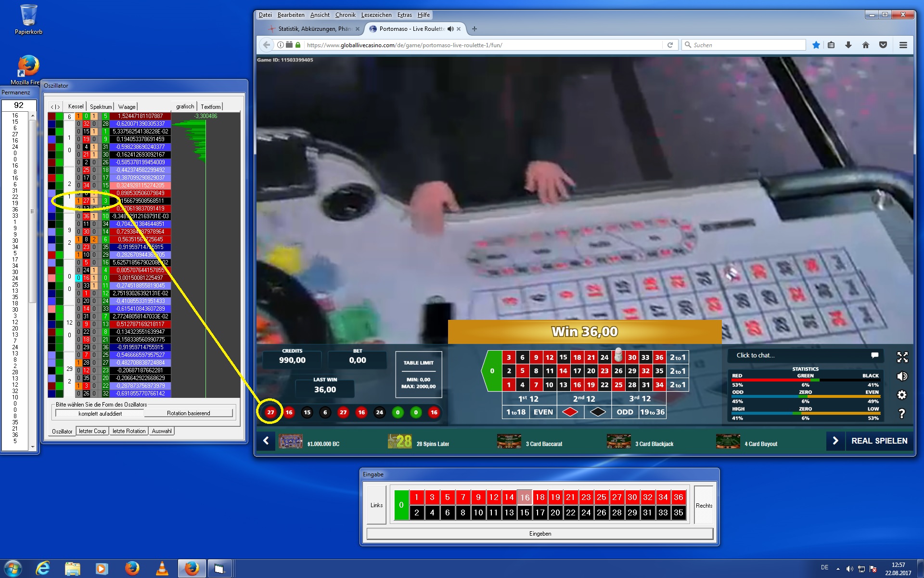Image resolution: width=924 pixels, height=578 pixels.
Task: Open the bookmarks list icon in Firefox
Action: point(831,45)
